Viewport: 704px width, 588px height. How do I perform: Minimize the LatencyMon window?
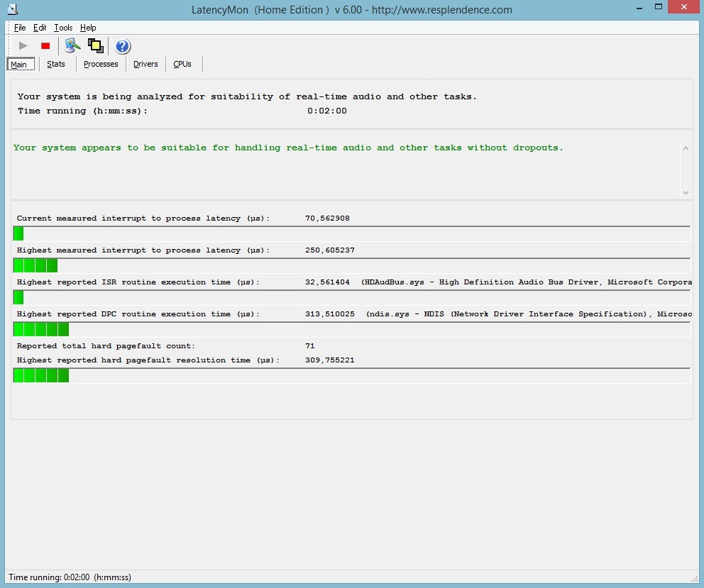(x=639, y=8)
